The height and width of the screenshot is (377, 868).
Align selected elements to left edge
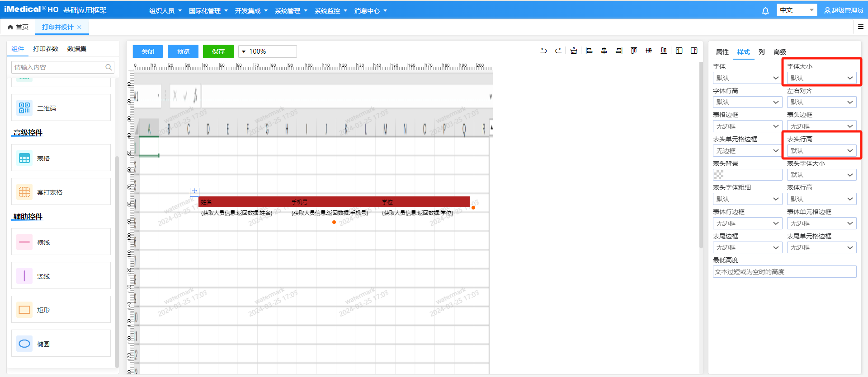[589, 51]
